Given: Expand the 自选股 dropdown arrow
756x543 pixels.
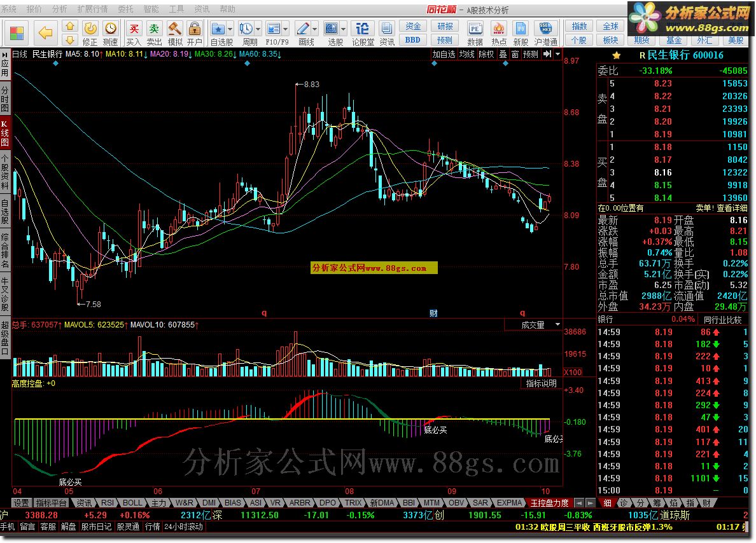Looking at the screenshot, I should [230, 29].
